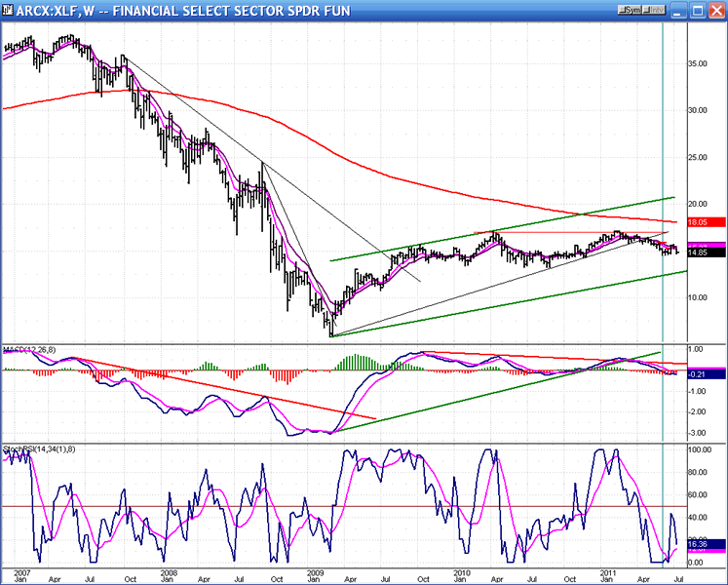Click the black 14.85 last price marker
The width and height of the screenshot is (728, 585).
click(698, 253)
